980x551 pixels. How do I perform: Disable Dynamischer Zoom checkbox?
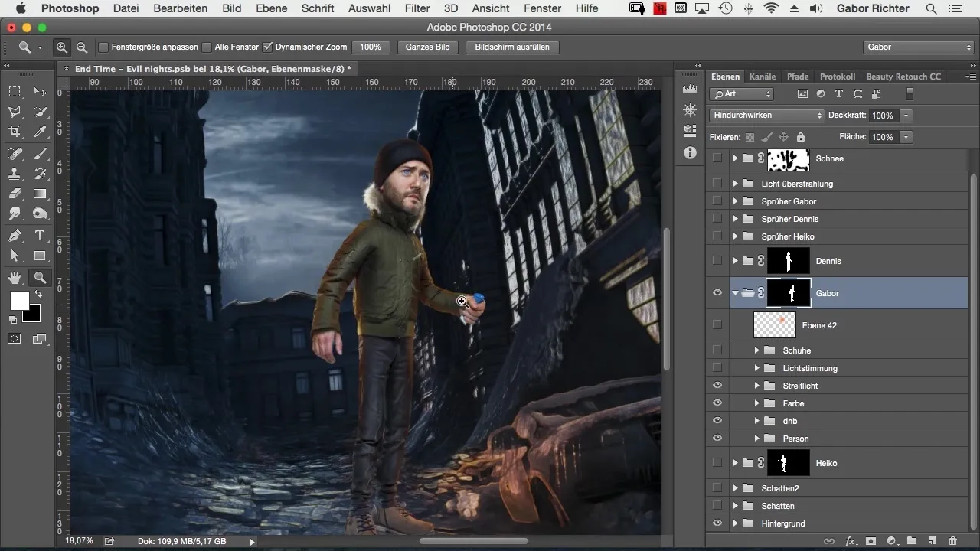pyautogui.click(x=267, y=47)
